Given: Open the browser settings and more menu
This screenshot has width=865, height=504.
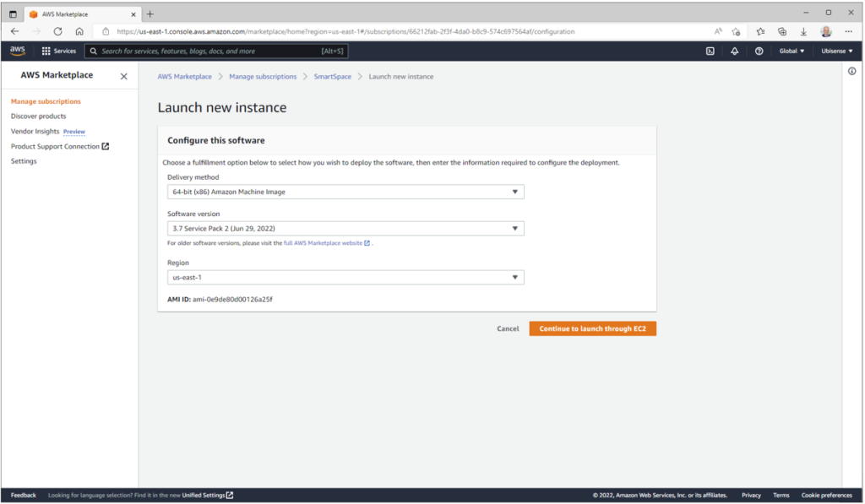Looking at the screenshot, I should click(848, 31).
